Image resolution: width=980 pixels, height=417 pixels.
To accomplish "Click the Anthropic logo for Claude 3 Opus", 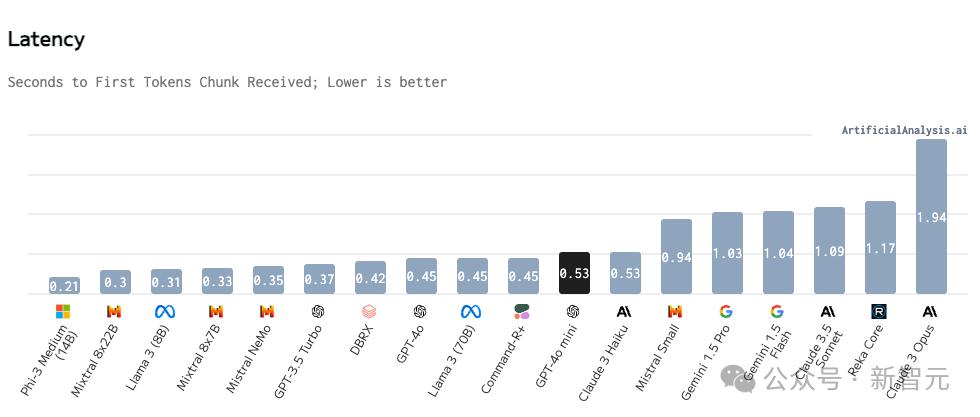I will pos(930,312).
